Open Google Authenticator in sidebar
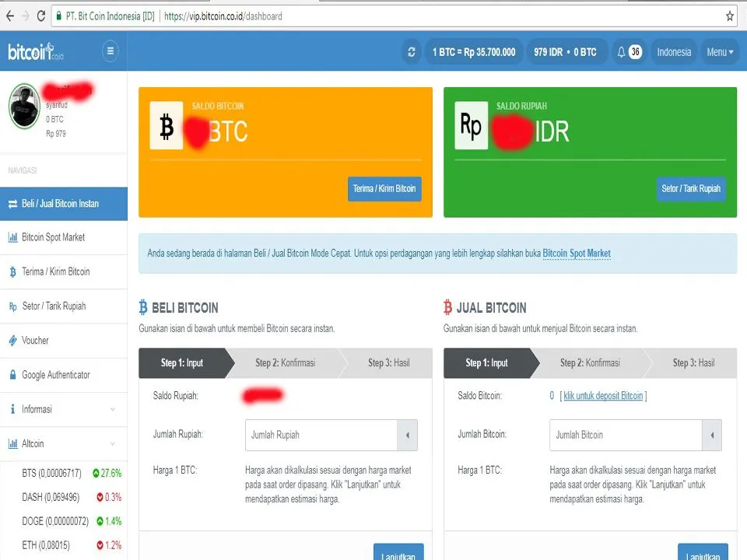Image resolution: width=747 pixels, height=560 pixels. tap(63, 375)
